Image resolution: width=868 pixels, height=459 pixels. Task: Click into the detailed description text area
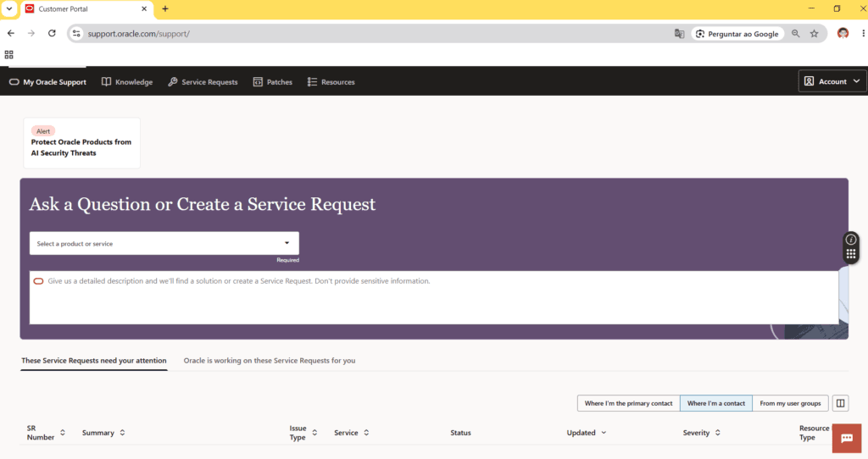tap(434, 297)
